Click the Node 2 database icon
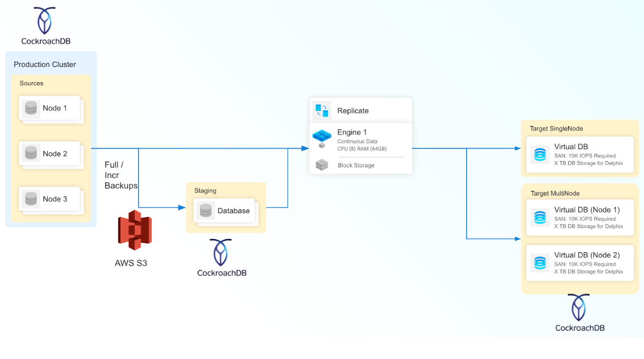The image size is (644, 359). [31, 153]
